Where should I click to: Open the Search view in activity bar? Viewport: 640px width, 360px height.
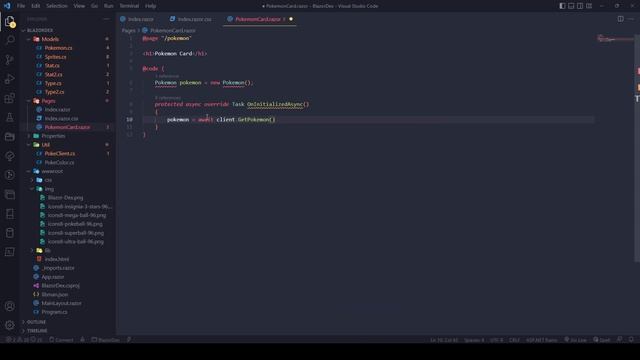point(10,40)
